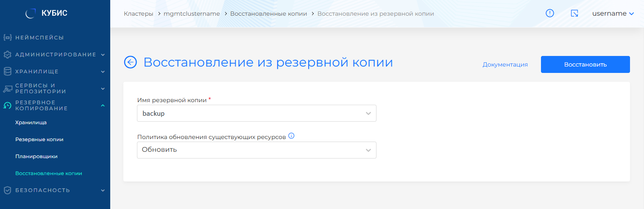Click the alert exclamation icon in header

(550, 14)
